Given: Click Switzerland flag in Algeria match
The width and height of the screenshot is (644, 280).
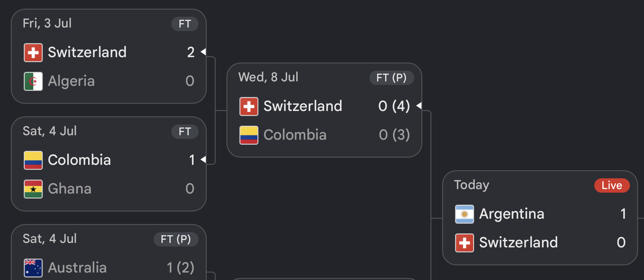Looking at the screenshot, I should [33, 53].
